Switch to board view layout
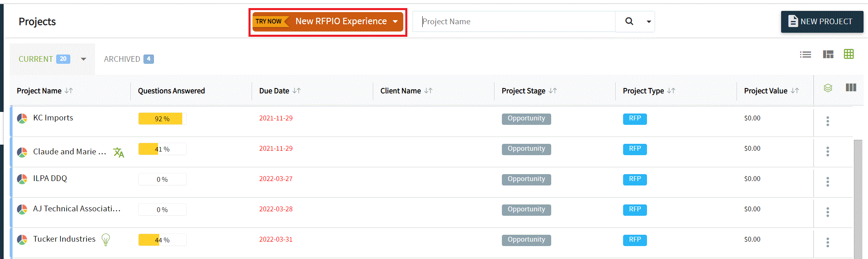 [828, 55]
